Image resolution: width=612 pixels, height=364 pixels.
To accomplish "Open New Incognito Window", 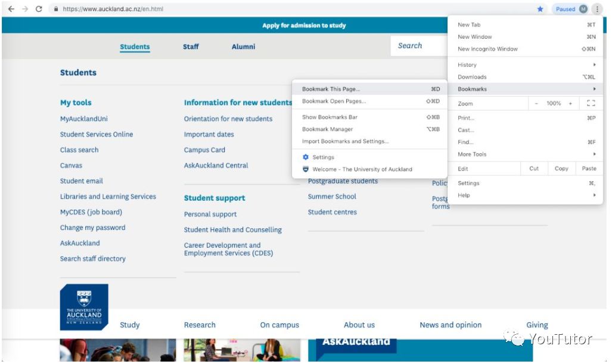I will 526,49.
